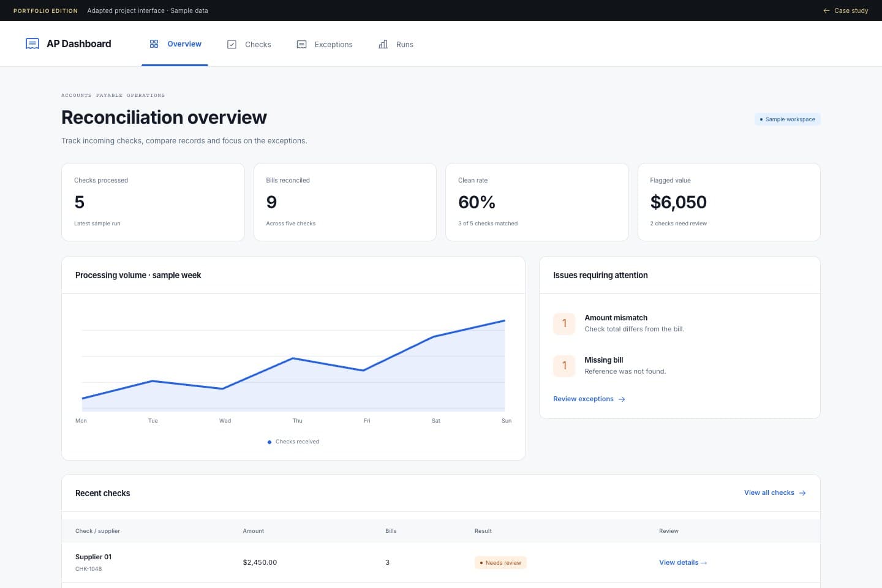882x588 pixels.
Task: Click the Sample workspace badge
Action: click(x=787, y=119)
